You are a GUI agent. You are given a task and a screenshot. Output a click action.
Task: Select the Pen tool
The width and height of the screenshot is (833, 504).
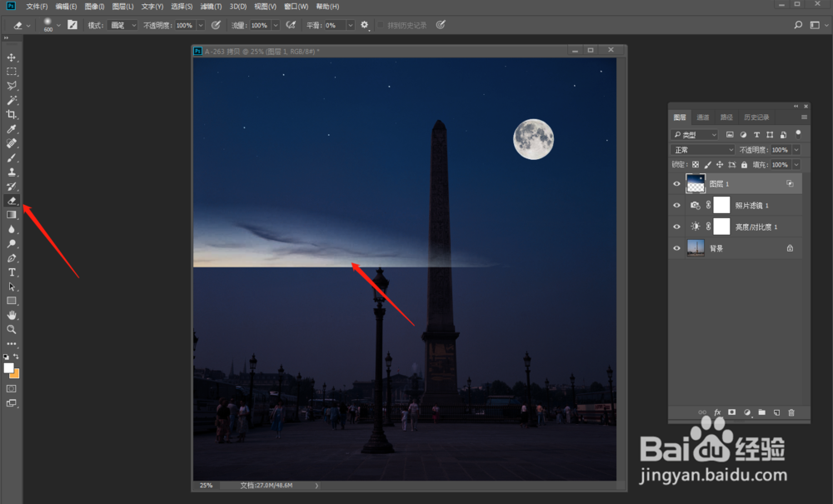pos(11,258)
